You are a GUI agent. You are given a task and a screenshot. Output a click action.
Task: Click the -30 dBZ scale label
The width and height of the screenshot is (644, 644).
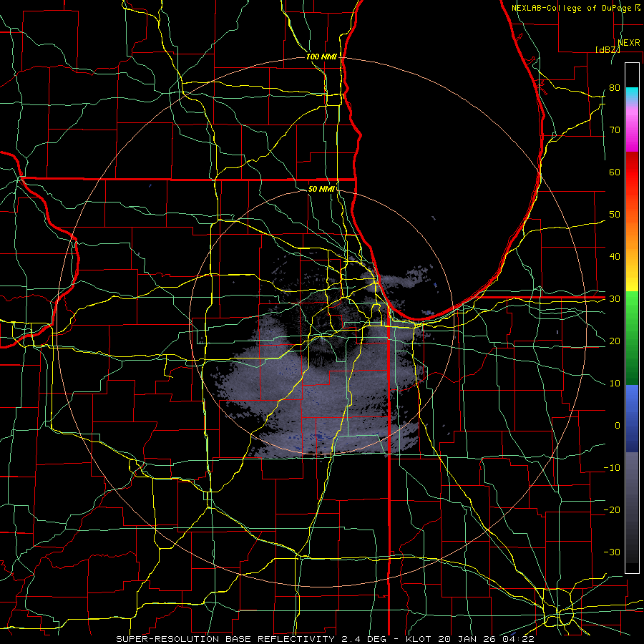click(612, 552)
